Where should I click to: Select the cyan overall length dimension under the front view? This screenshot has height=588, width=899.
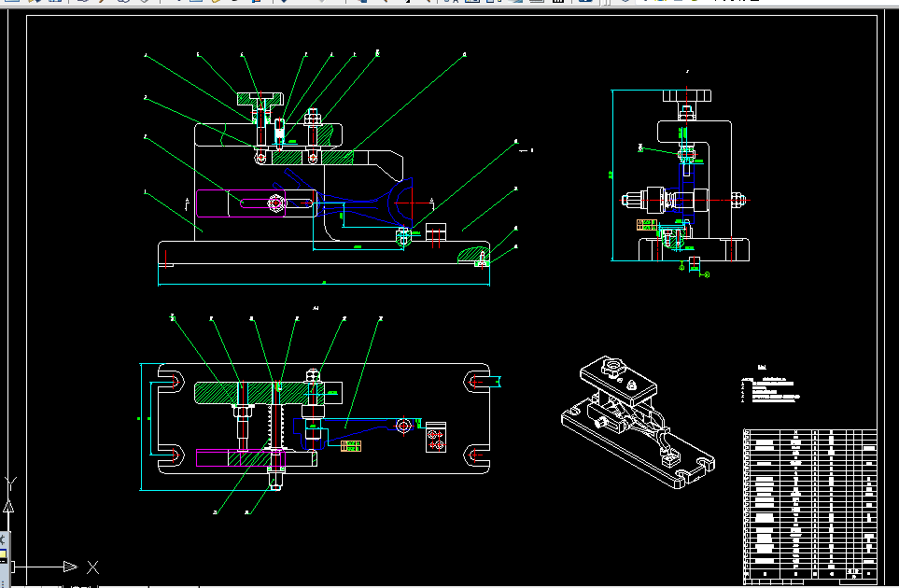324,283
